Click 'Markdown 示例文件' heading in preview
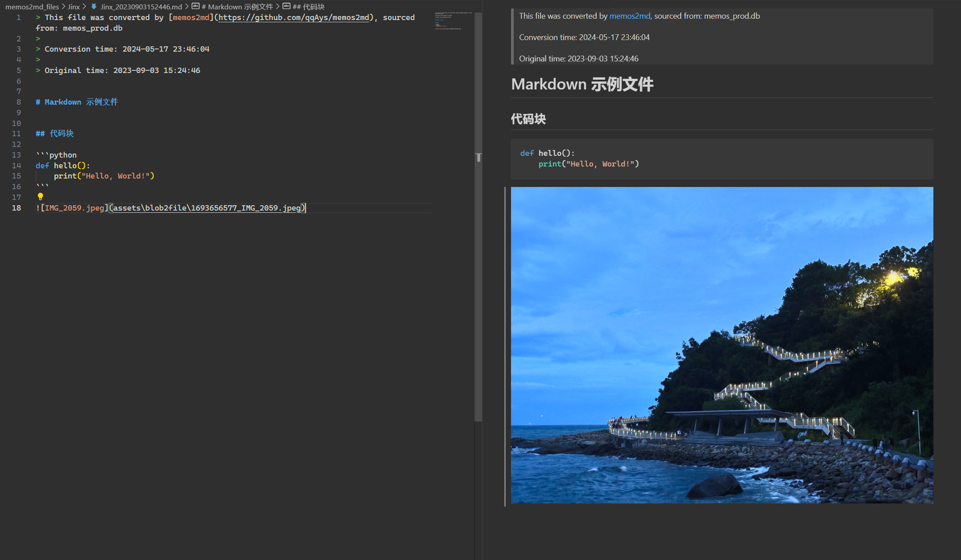 coord(582,84)
